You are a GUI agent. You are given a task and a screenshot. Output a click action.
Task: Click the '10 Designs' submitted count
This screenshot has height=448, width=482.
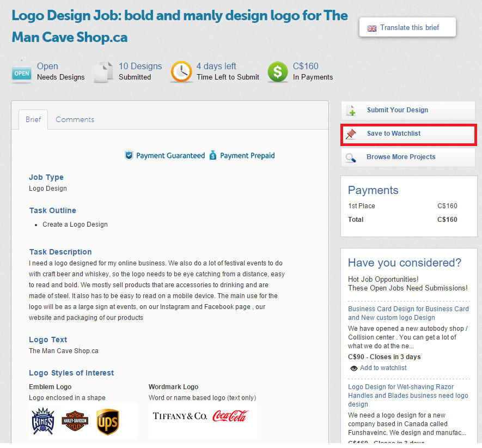click(x=140, y=66)
